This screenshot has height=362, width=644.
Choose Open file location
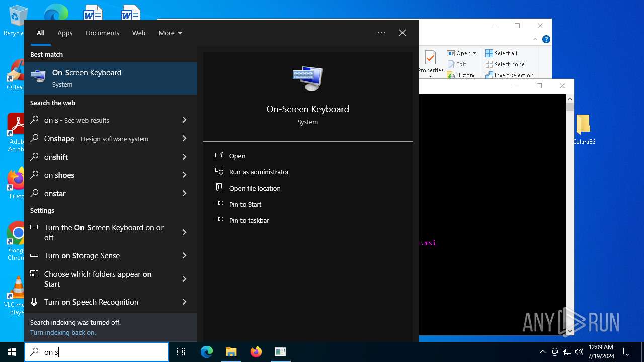(x=255, y=188)
